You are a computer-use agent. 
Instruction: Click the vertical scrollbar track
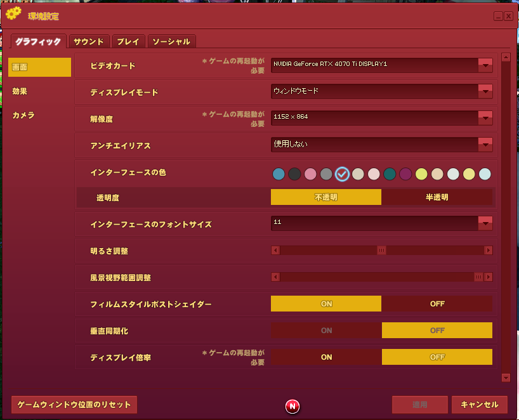point(506,218)
